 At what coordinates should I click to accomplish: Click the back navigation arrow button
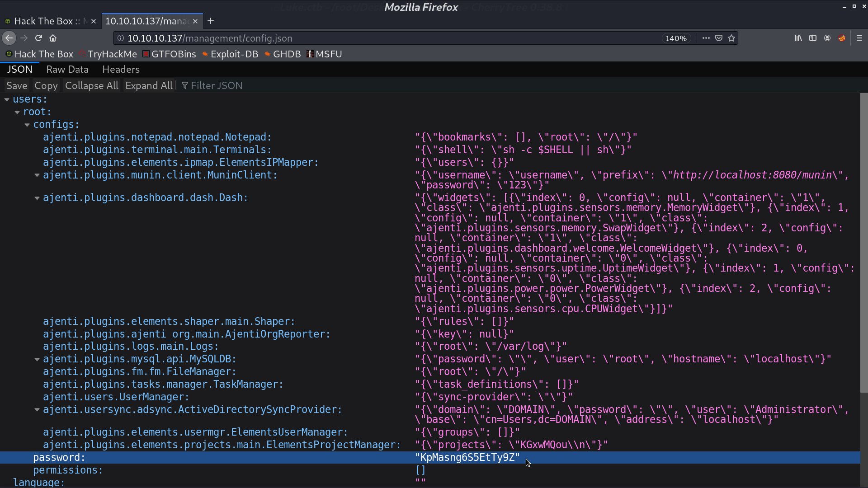9,38
